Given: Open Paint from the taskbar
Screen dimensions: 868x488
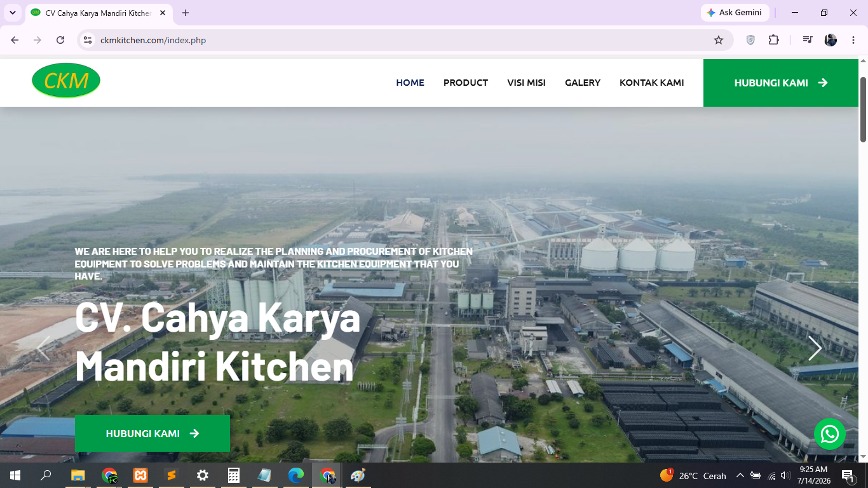Looking at the screenshot, I should click(358, 475).
